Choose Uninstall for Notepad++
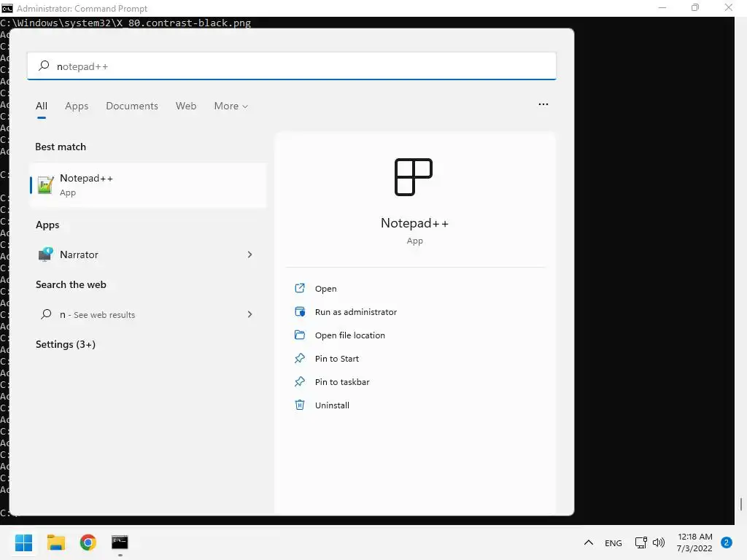This screenshot has width=747, height=560. coord(332,405)
